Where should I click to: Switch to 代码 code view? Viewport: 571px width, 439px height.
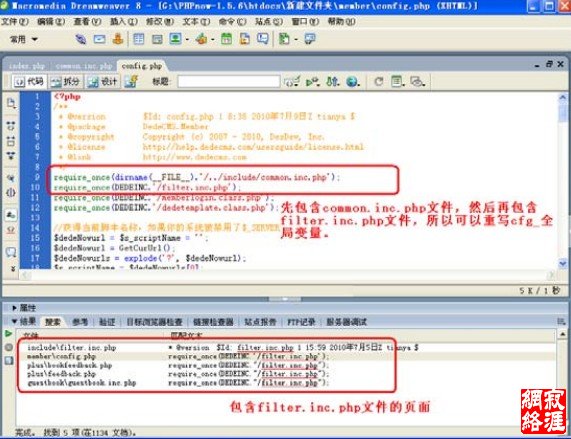(x=29, y=82)
